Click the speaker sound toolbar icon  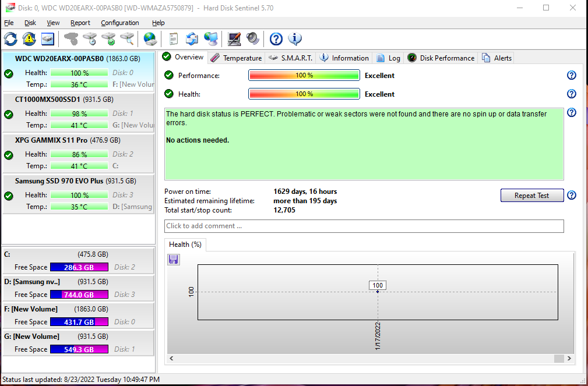(253, 39)
